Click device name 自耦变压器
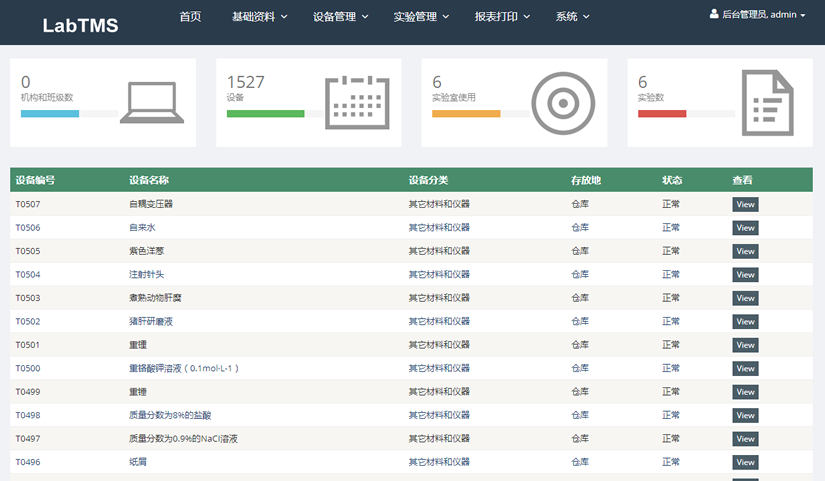The height and width of the screenshot is (481, 825). 151,204
